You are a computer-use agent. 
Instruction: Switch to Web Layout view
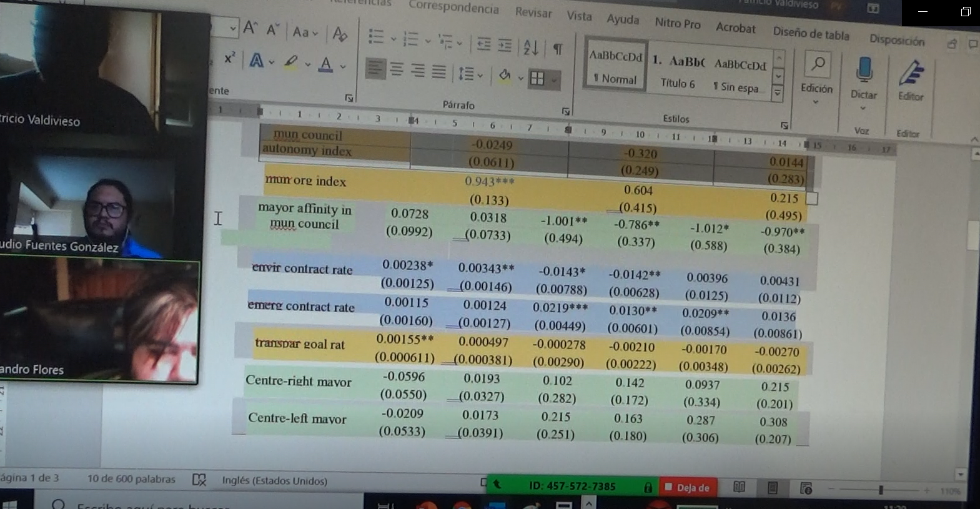(x=806, y=488)
